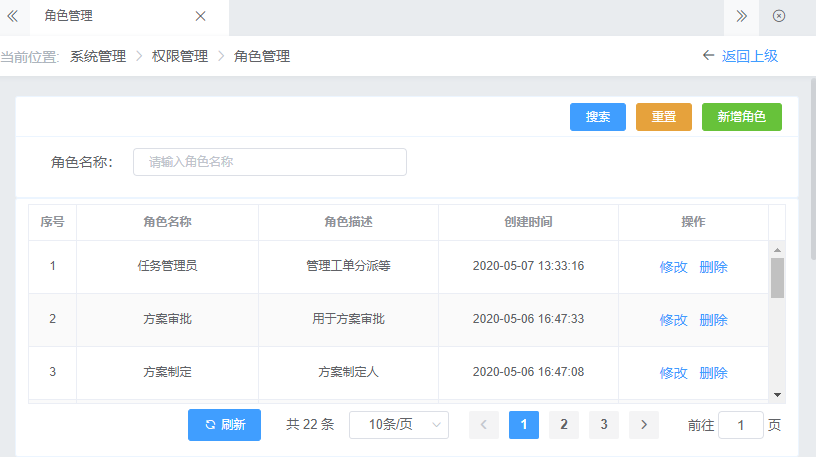Click the table scrollbar up arrow

[x=777, y=250]
